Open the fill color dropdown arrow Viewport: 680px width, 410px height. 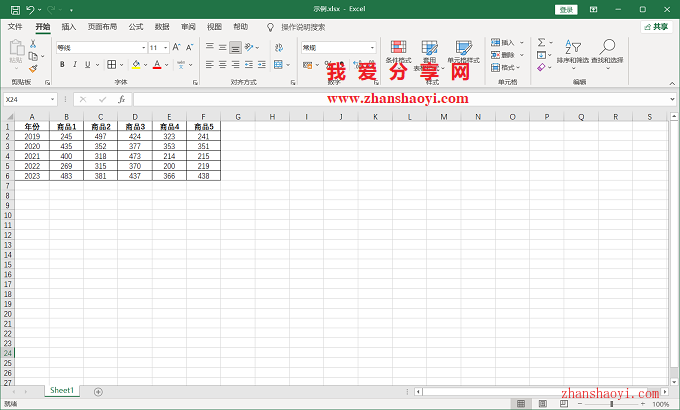[145, 65]
